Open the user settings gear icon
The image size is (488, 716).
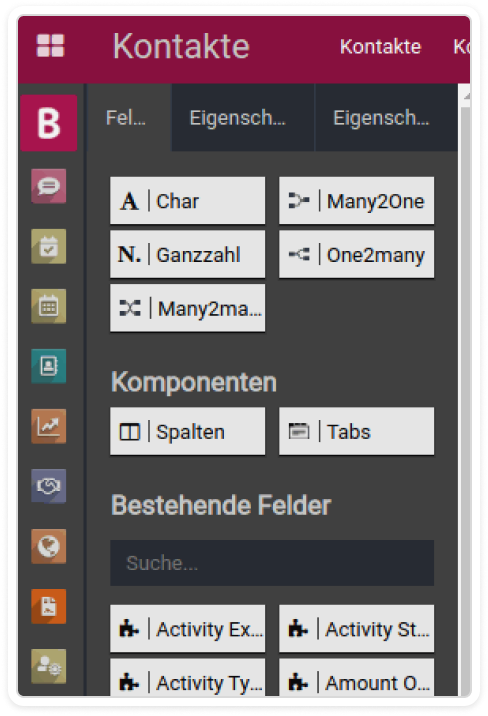[49, 666]
